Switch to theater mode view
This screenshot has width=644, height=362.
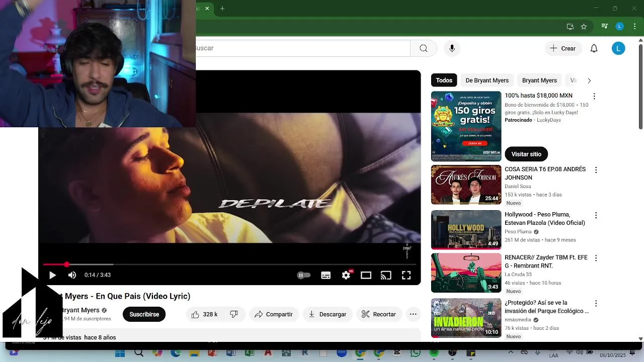click(x=366, y=275)
